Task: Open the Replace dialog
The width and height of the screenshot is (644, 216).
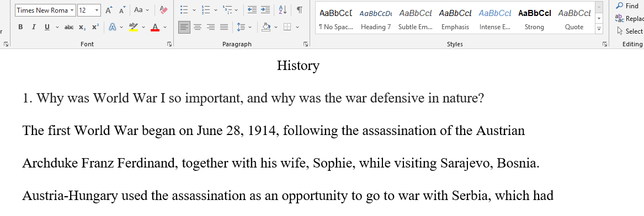Action: click(x=629, y=18)
